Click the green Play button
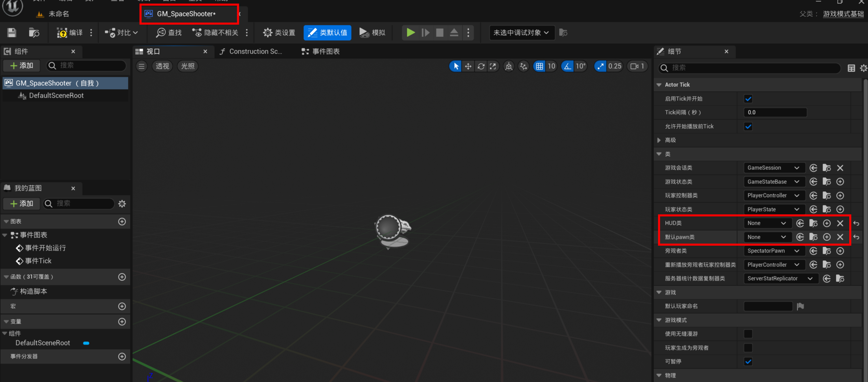868x382 pixels. (411, 32)
